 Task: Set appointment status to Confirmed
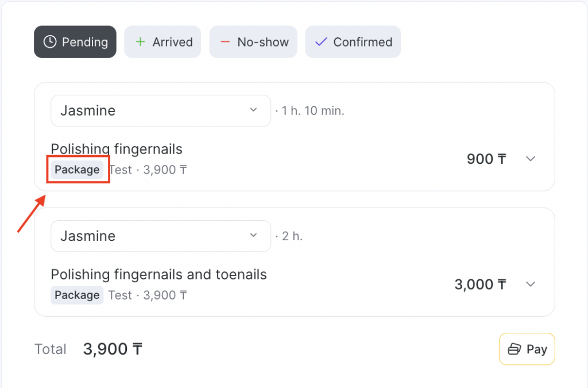[x=353, y=42]
